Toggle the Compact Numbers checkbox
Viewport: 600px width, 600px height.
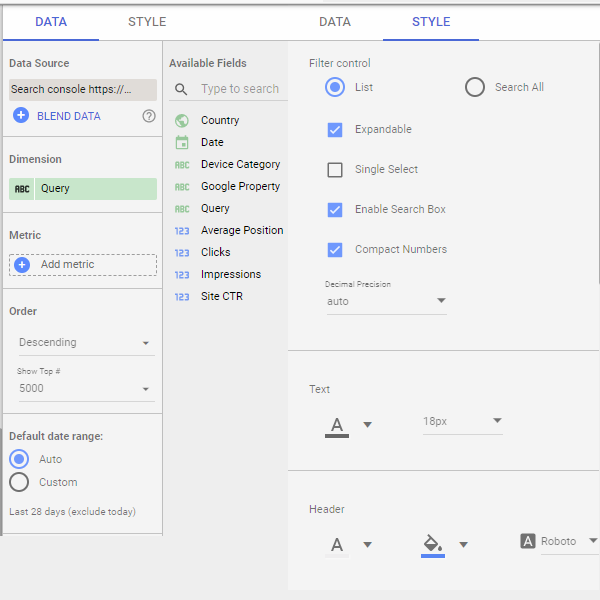pos(335,250)
